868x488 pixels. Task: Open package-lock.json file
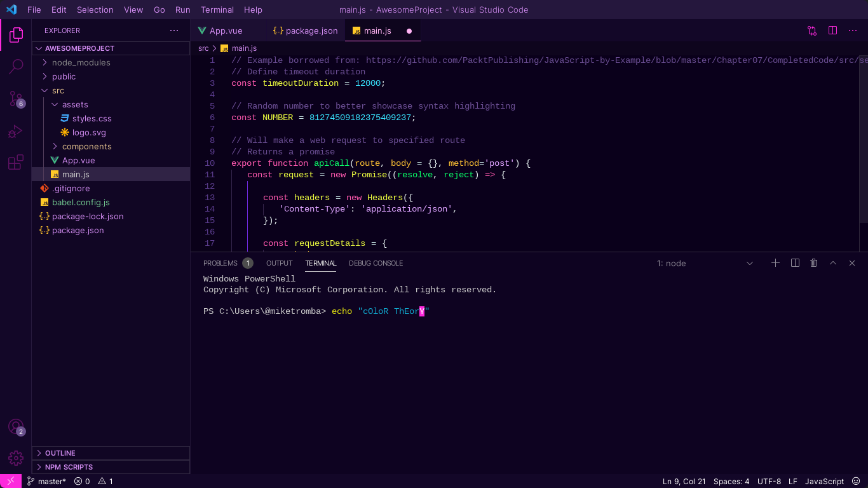(111, 216)
